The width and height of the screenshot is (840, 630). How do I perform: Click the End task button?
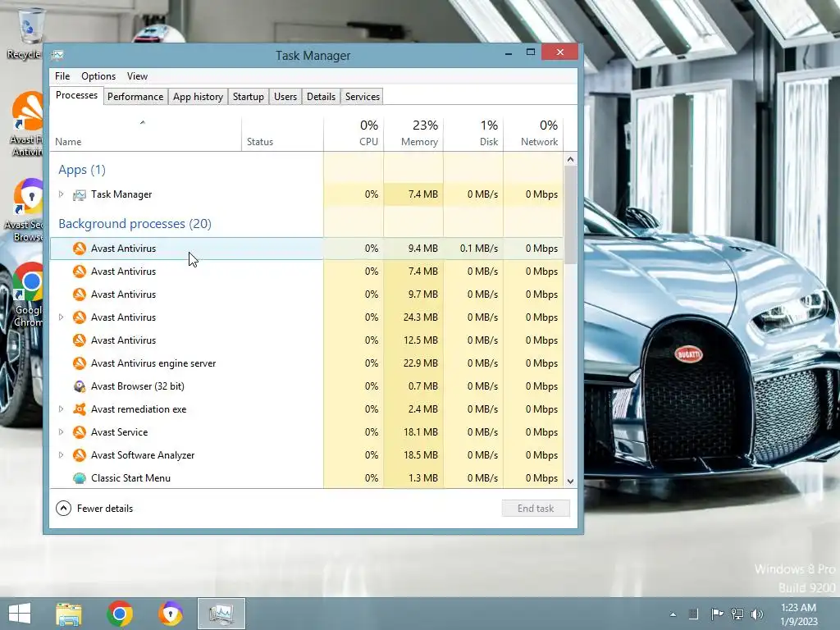pyautogui.click(x=536, y=509)
